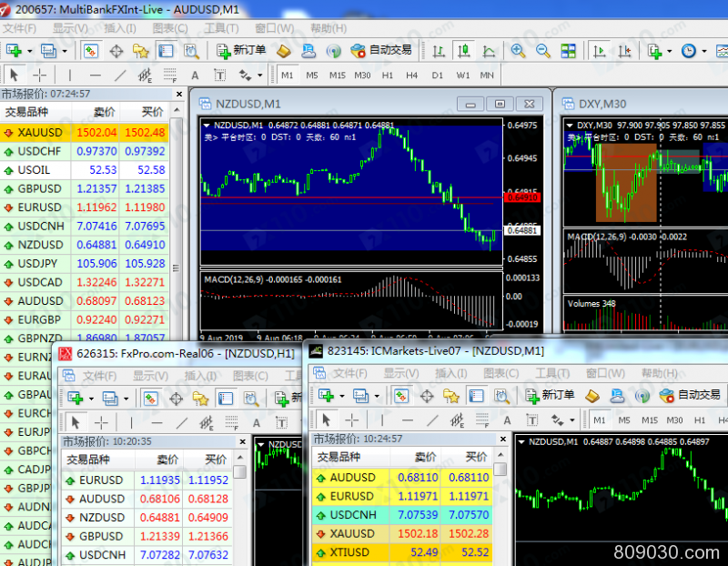
Task: Click the text label A tool
Action: tap(195, 76)
